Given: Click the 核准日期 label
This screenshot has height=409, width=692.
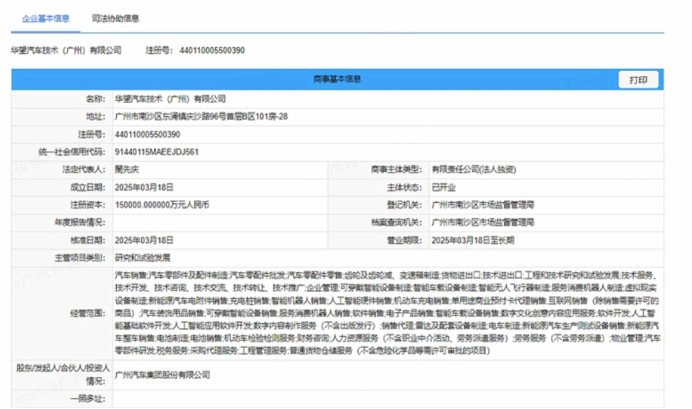Looking at the screenshot, I should [88, 240].
